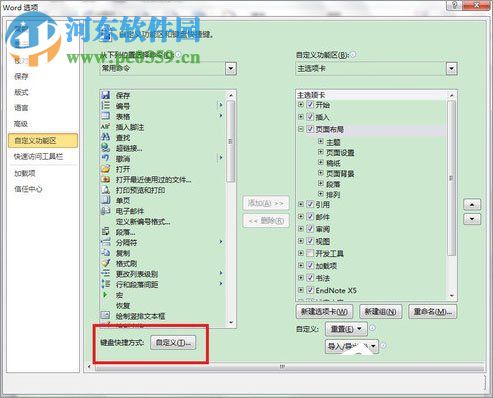Enable the 开发工具 tab checkbox

coord(310,253)
